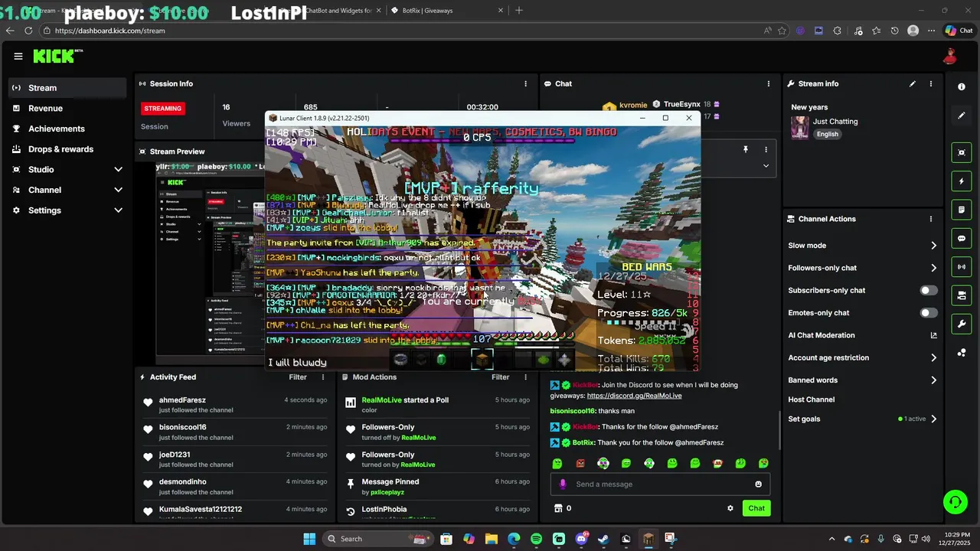
Task: Open the Stream info three-dot menu
Action: [x=931, y=83]
